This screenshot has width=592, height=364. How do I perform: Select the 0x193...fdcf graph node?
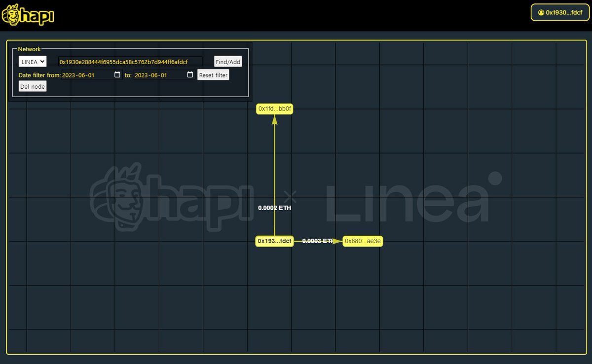click(274, 241)
